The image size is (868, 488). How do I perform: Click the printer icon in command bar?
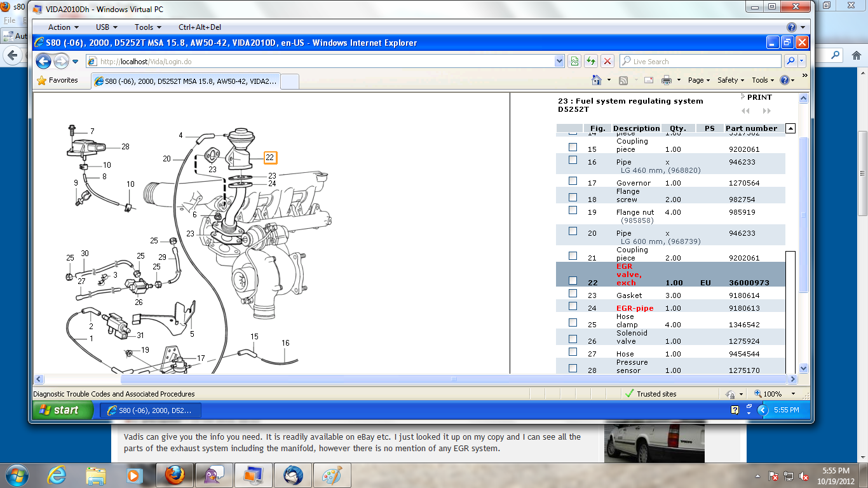pyautogui.click(x=666, y=80)
